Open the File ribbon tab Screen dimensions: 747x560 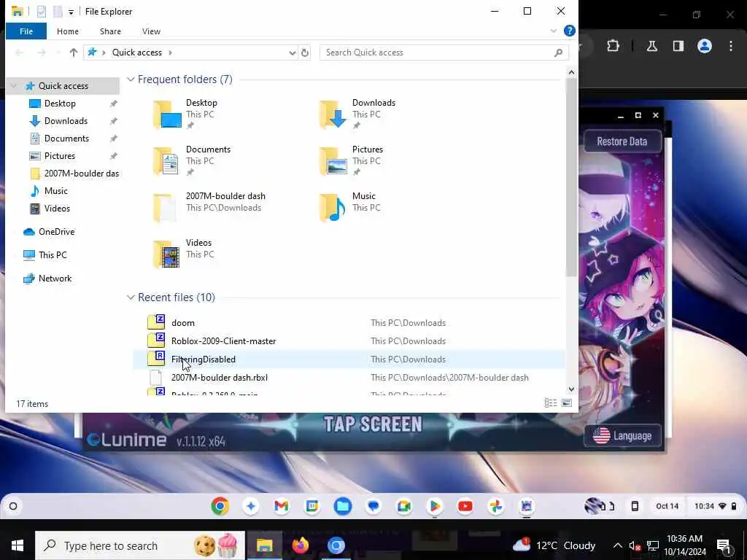click(x=26, y=31)
